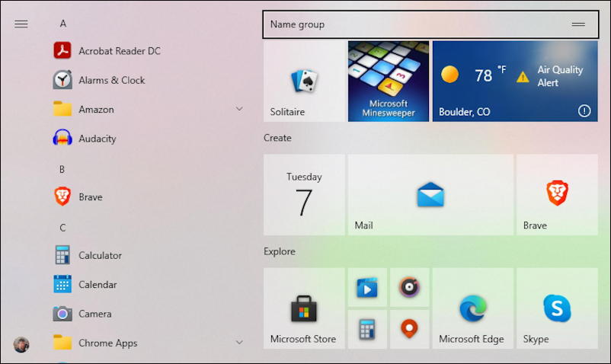Click the Amazon folder icon
The height and width of the screenshot is (364, 611).
[x=62, y=109]
